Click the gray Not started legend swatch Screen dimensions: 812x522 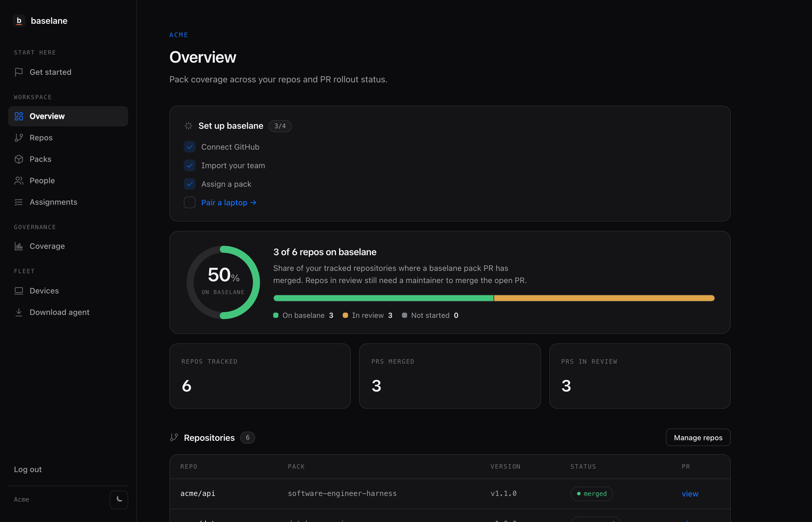[404, 315]
